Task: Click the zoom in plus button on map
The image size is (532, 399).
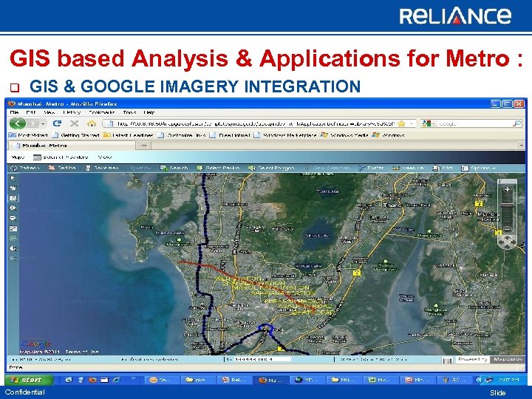Action: [x=507, y=189]
